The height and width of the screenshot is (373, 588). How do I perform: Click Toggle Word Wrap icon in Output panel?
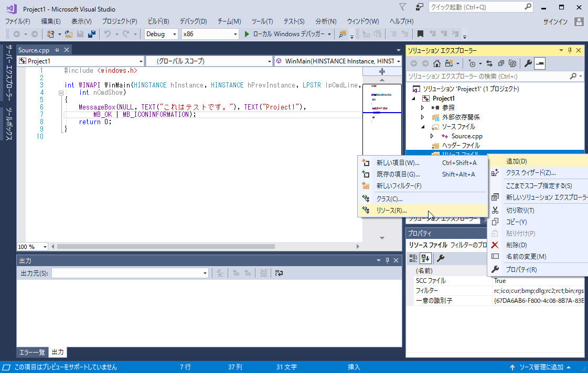pyautogui.click(x=279, y=273)
